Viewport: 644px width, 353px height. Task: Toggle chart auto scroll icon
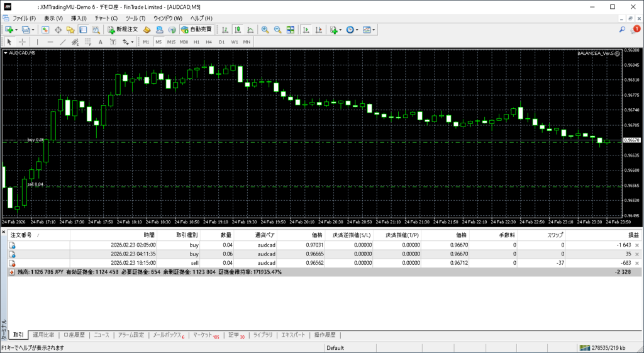click(x=306, y=30)
